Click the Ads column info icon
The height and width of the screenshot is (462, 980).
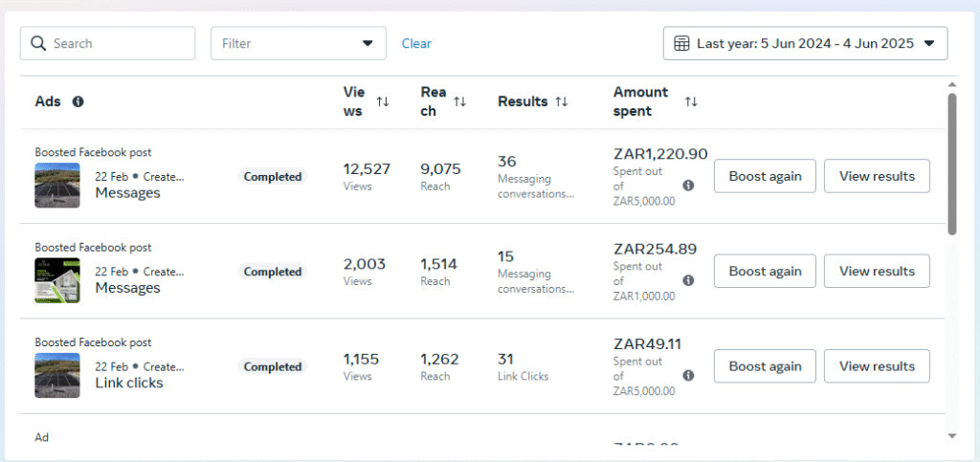click(x=78, y=101)
